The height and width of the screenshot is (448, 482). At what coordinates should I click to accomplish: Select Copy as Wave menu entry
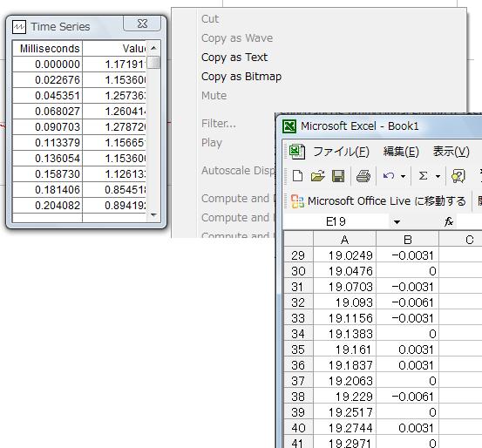pyautogui.click(x=237, y=38)
